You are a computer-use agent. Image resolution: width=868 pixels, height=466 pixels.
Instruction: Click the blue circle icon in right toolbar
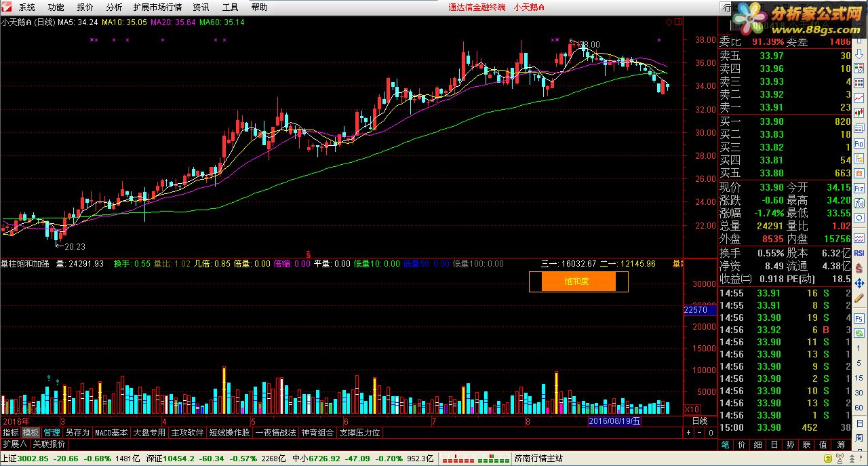click(859, 218)
